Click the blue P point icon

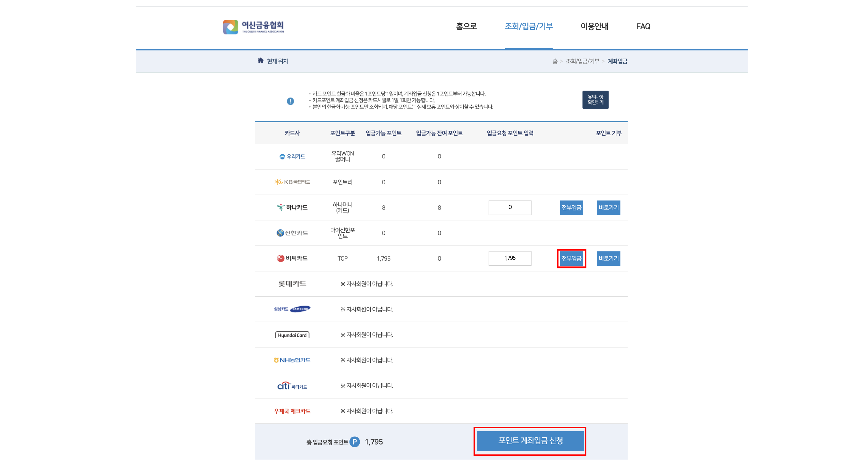pos(355,442)
